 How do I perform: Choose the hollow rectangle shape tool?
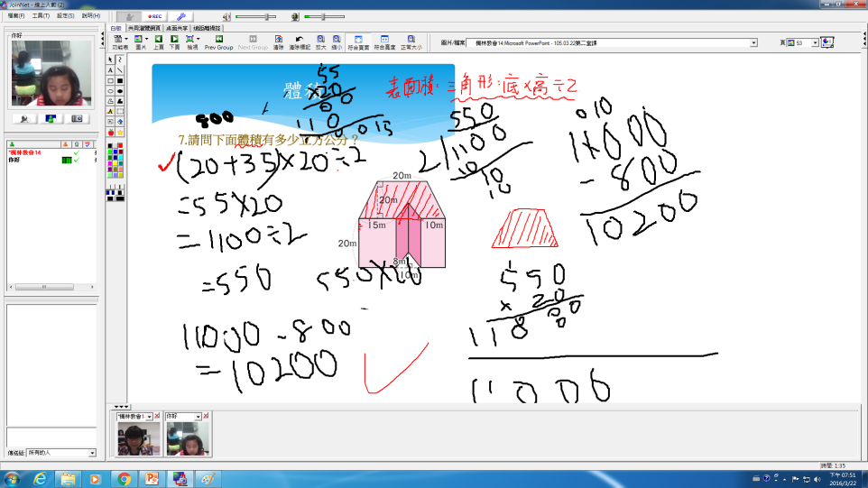click(x=110, y=80)
